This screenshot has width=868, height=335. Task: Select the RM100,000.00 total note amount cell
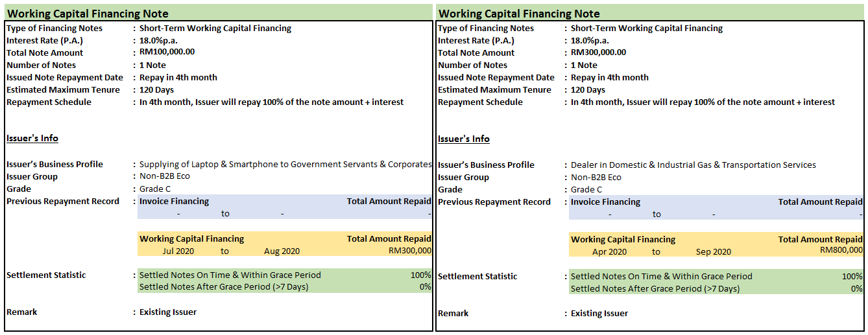(x=167, y=52)
